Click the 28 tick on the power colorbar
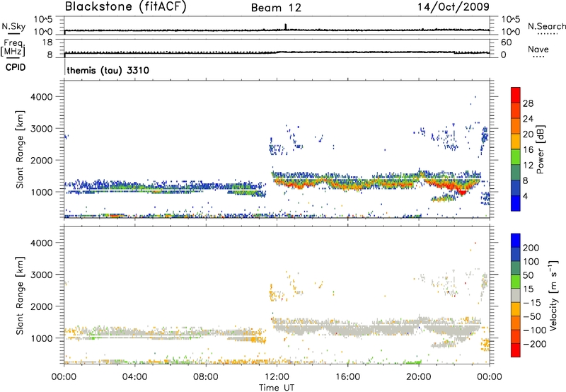 tap(528, 103)
